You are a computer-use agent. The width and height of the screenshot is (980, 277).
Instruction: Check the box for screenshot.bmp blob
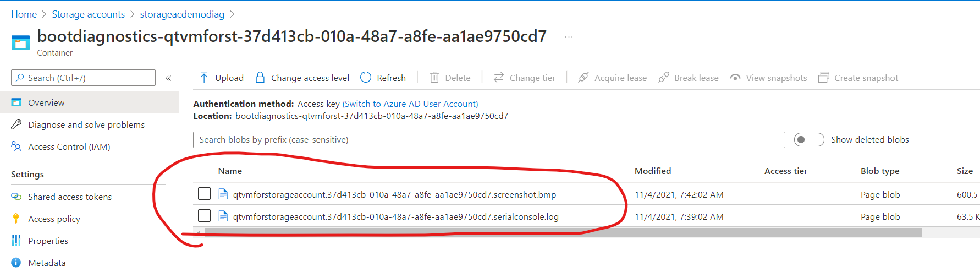point(204,194)
